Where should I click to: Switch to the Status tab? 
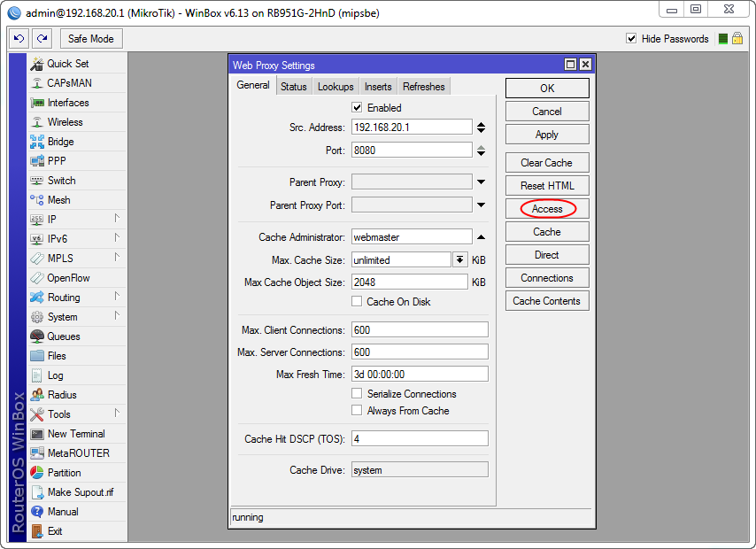(x=294, y=87)
